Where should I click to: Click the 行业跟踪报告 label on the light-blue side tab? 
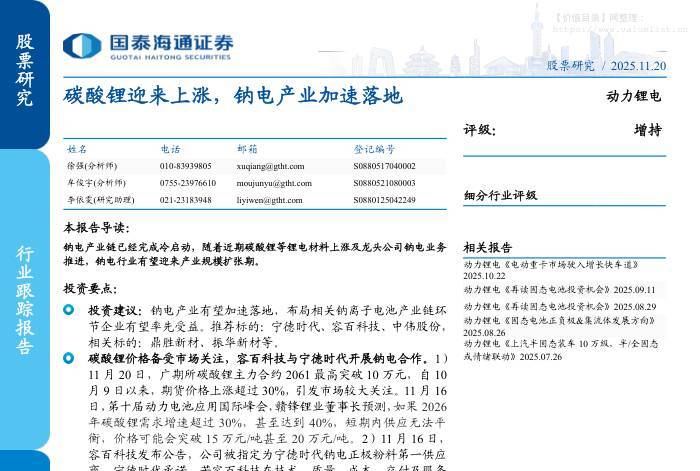(x=25, y=300)
